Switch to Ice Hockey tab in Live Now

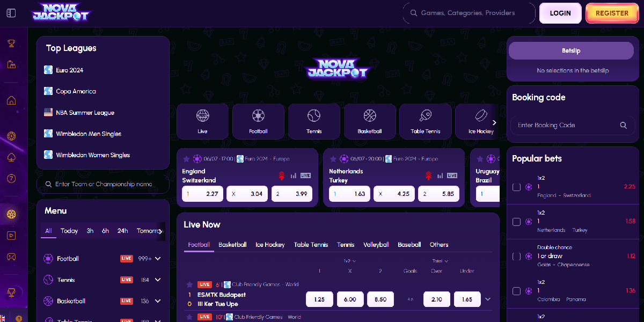270,245
